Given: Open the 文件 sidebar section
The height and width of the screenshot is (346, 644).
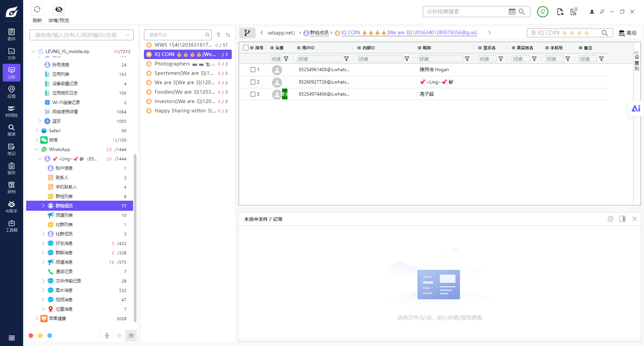Looking at the screenshot, I should pos(11,54).
